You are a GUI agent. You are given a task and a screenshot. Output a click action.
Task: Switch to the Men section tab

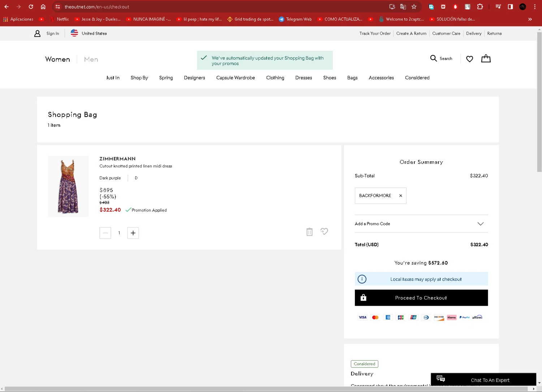point(91,59)
